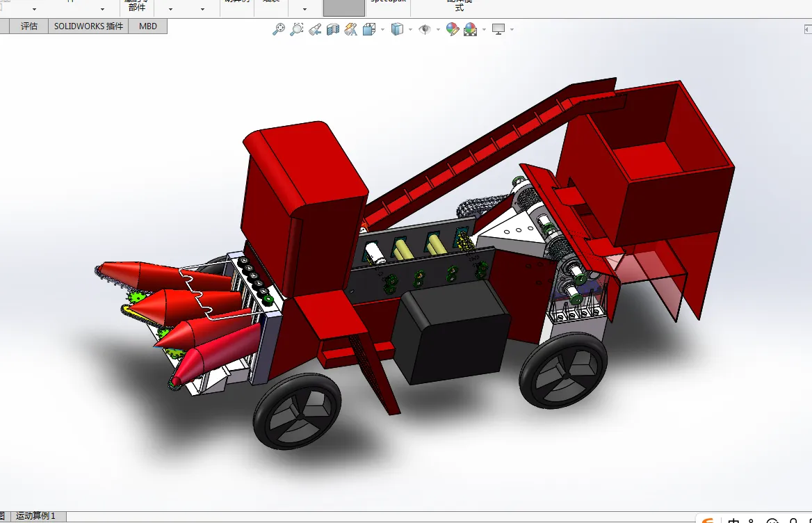The height and width of the screenshot is (523, 812).
Task: Select the Zoom to Area tool
Action: tap(297, 29)
